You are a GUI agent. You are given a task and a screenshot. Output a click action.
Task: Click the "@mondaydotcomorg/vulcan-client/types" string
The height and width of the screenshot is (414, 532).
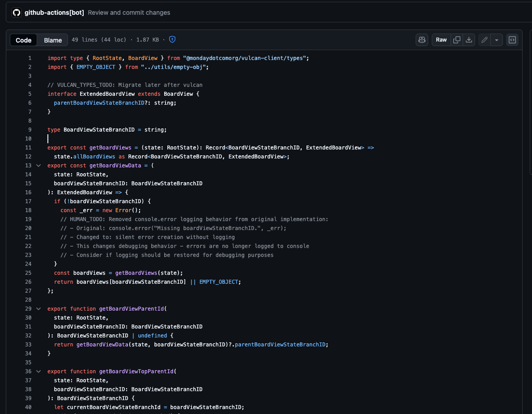point(244,58)
